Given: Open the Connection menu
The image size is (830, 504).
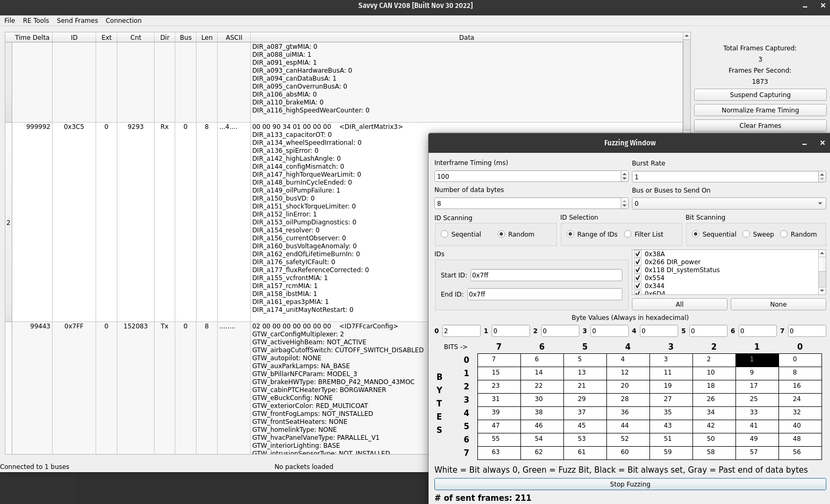Looking at the screenshot, I should point(124,21).
